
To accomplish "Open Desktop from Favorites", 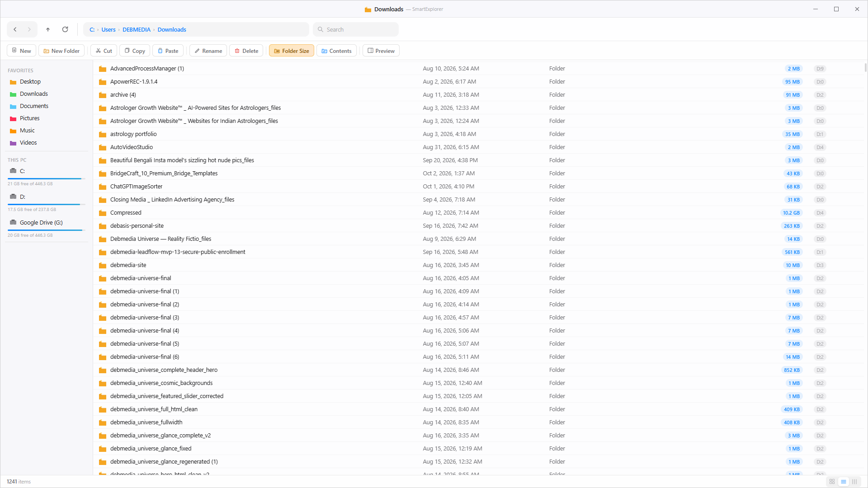I will pyautogui.click(x=46, y=82).
